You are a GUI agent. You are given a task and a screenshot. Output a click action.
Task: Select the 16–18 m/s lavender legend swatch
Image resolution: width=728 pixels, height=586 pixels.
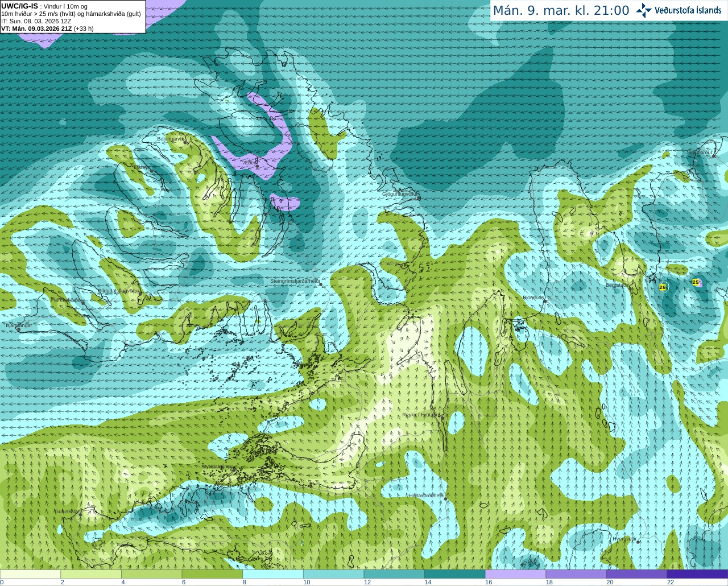tap(515, 574)
